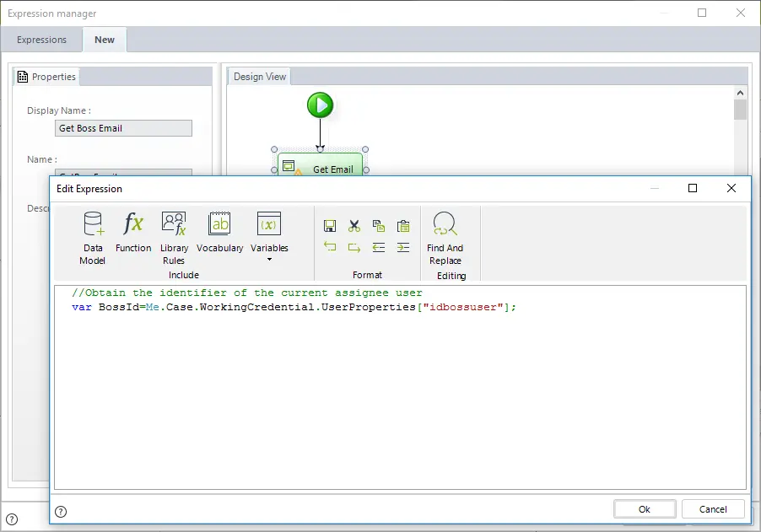The width and height of the screenshot is (761, 532).
Task: Click the green Start node in Design View
Action: (321, 105)
